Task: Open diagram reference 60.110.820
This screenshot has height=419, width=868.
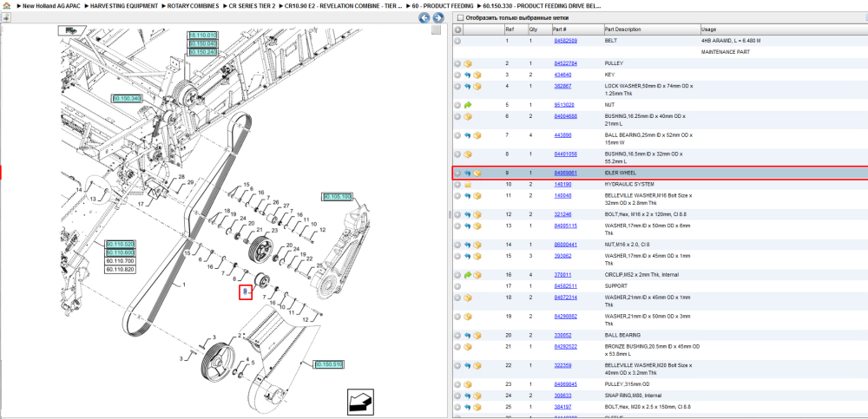Action: point(120,269)
